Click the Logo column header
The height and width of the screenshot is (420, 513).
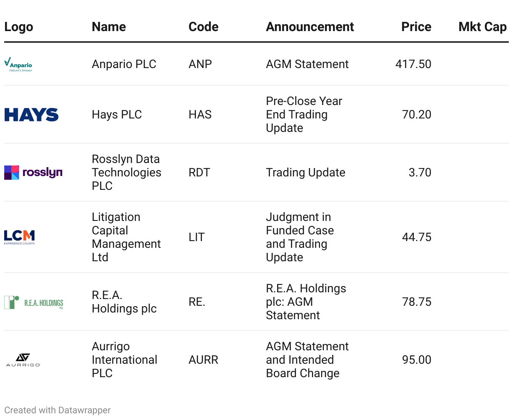(x=19, y=27)
